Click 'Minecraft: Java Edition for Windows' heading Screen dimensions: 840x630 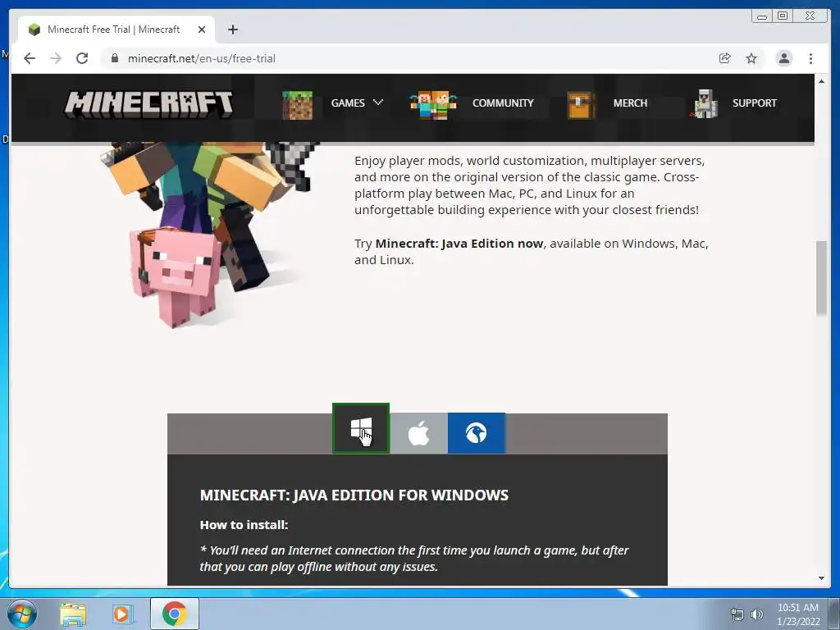(354, 495)
